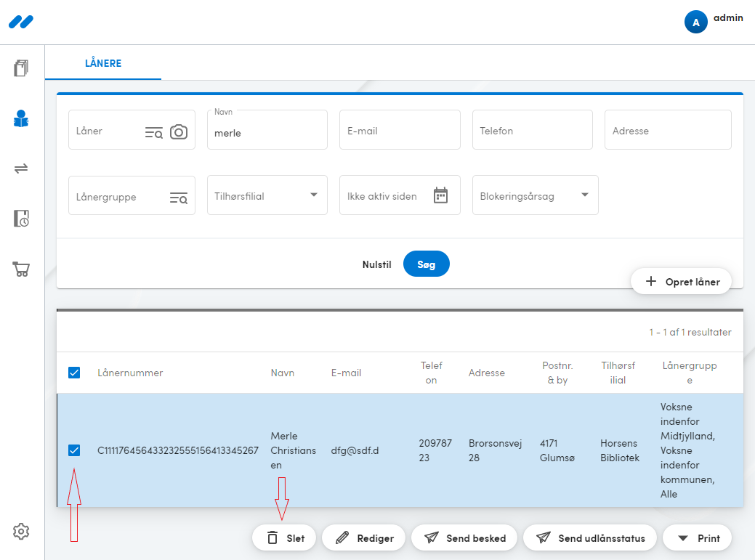Click the camera icon in Låner field
This screenshot has width=755, height=560.
(179, 131)
